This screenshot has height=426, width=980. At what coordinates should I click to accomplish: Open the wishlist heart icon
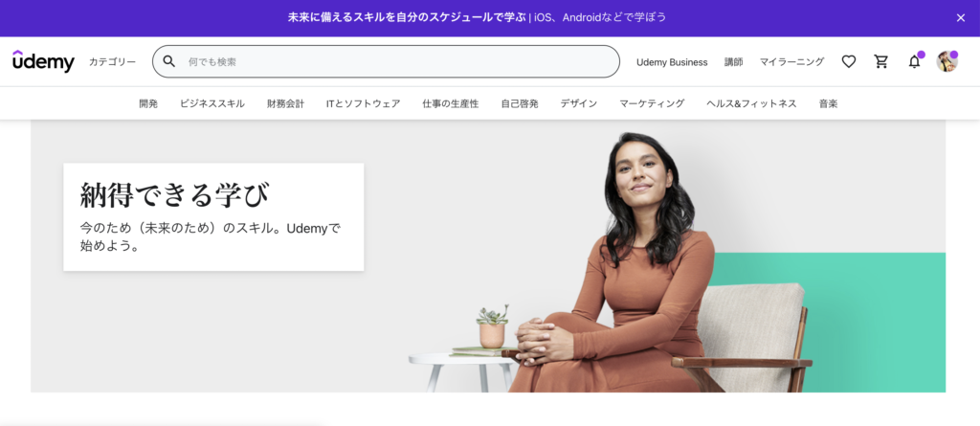point(848,62)
